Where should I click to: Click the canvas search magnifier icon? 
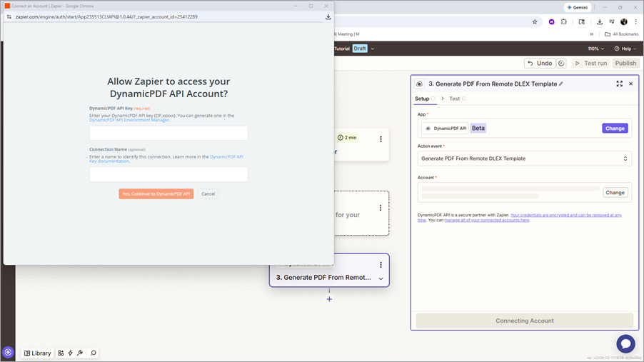(x=94, y=353)
